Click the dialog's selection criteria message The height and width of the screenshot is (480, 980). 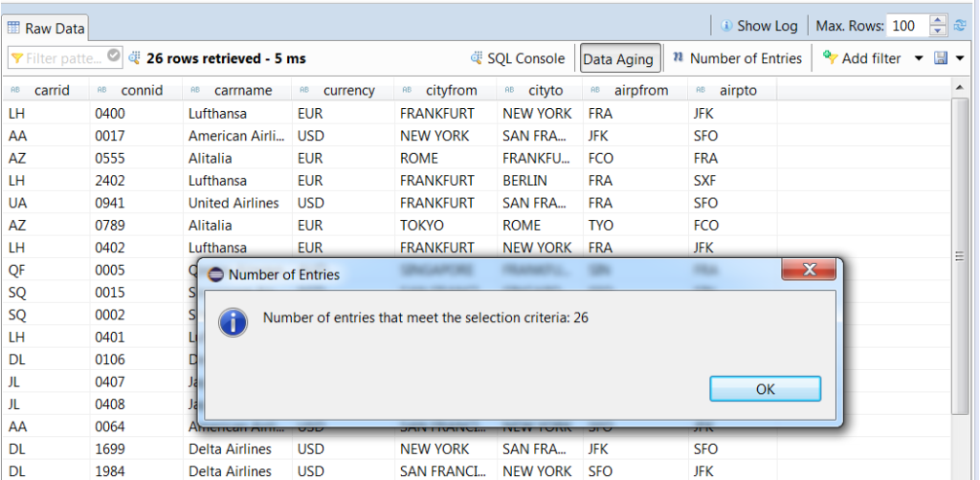tap(426, 317)
